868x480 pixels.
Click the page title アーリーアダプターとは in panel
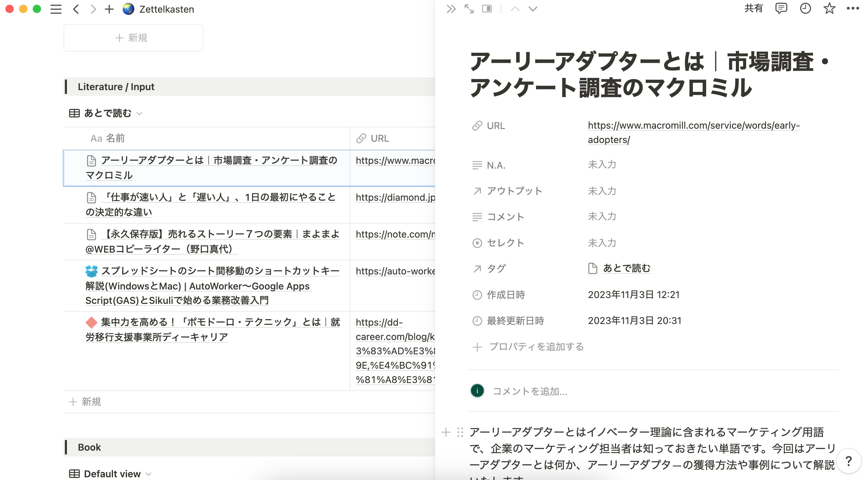[650, 74]
